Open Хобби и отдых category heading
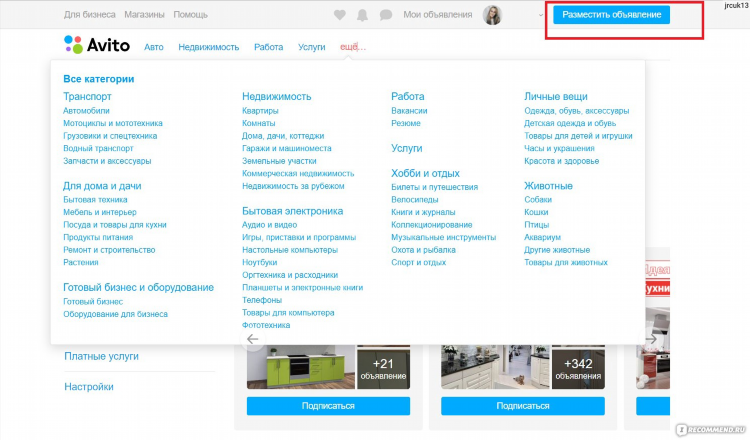 coord(425,173)
